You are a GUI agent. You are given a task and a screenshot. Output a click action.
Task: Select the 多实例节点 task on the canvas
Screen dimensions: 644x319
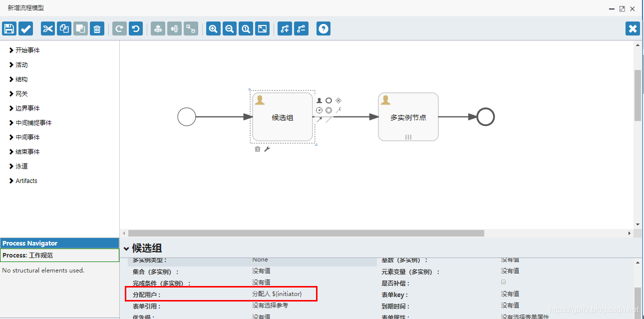point(408,117)
